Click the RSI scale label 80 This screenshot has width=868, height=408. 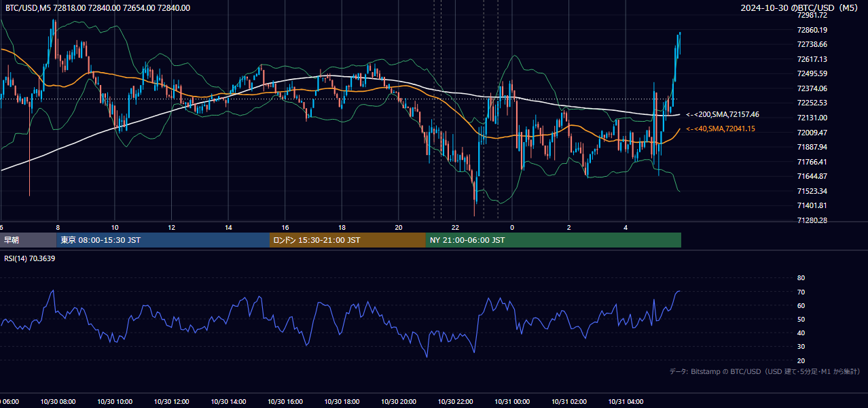click(801, 278)
